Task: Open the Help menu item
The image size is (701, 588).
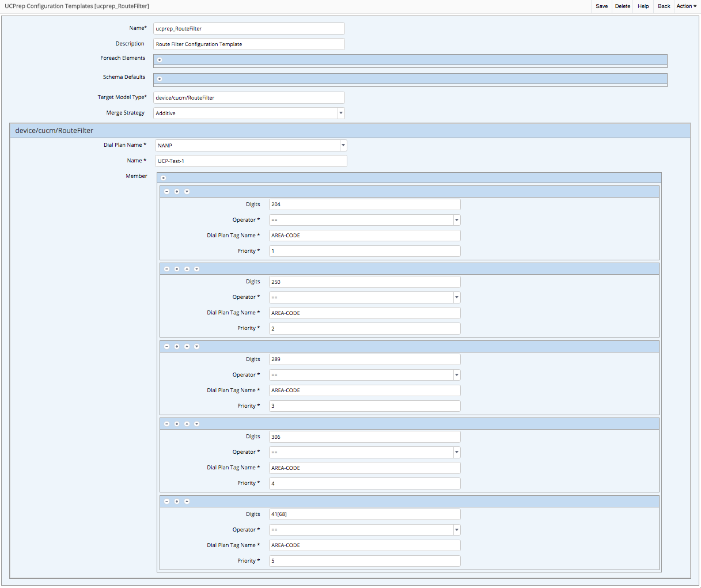Action: [643, 6]
